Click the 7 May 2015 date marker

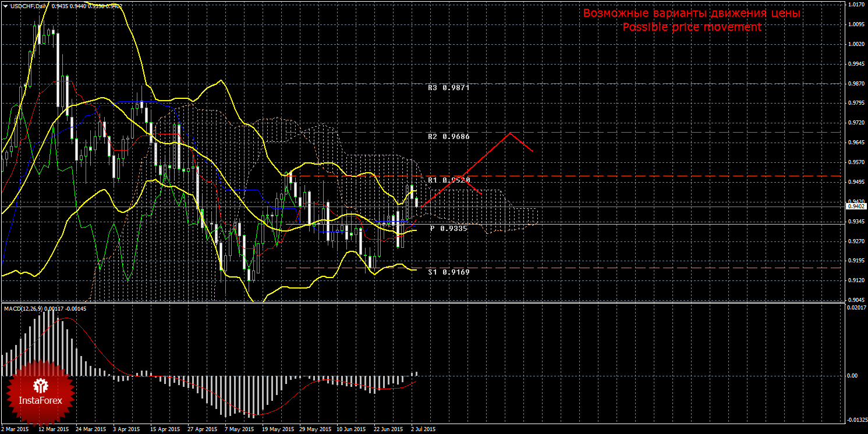click(239, 429)
